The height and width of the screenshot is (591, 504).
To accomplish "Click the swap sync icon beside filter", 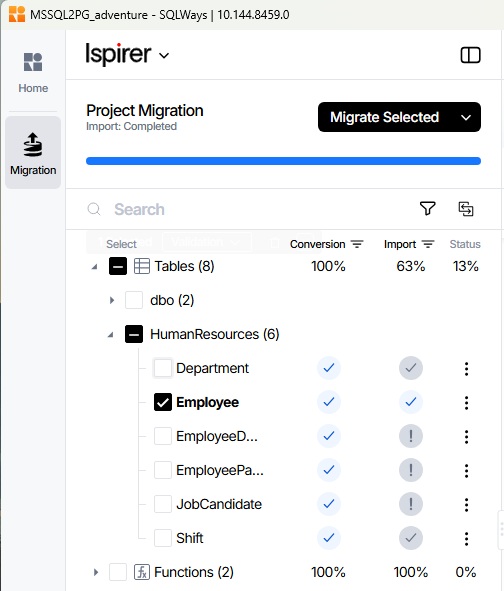I will click(x=466, y=209).
